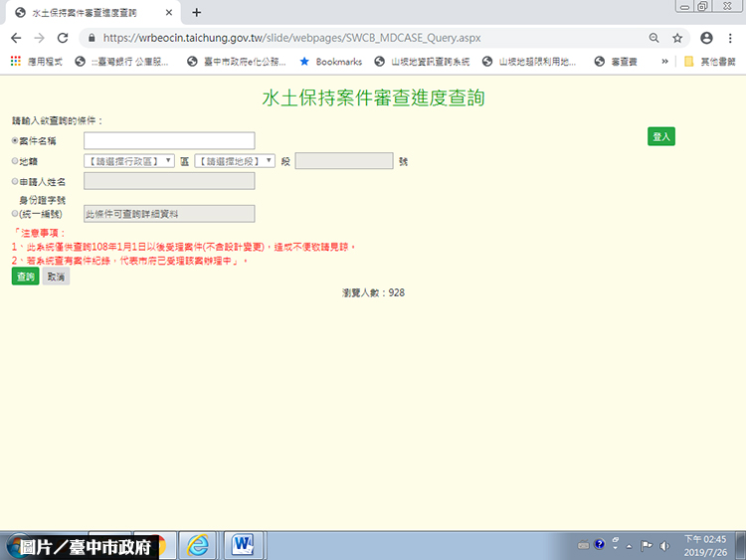Open the Bookmarks item in bookmarks bar
This screenshot has height=560, width=746.
pos(331,62)
